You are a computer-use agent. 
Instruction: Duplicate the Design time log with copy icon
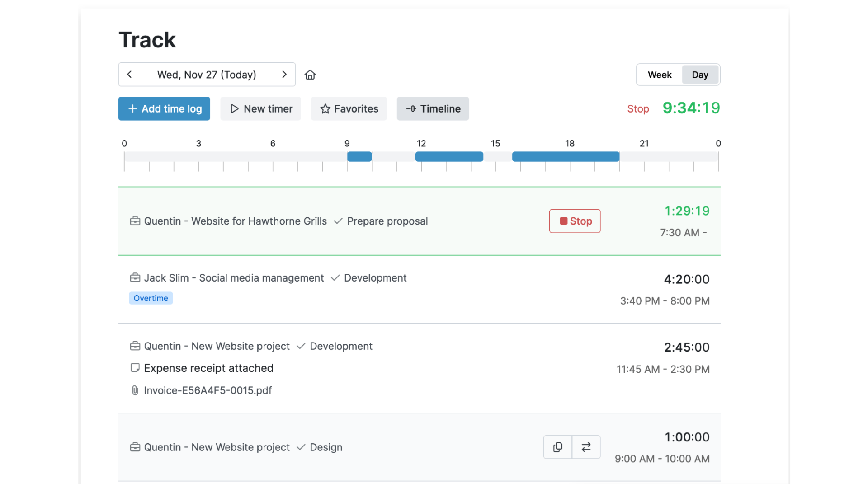[558, 447]
